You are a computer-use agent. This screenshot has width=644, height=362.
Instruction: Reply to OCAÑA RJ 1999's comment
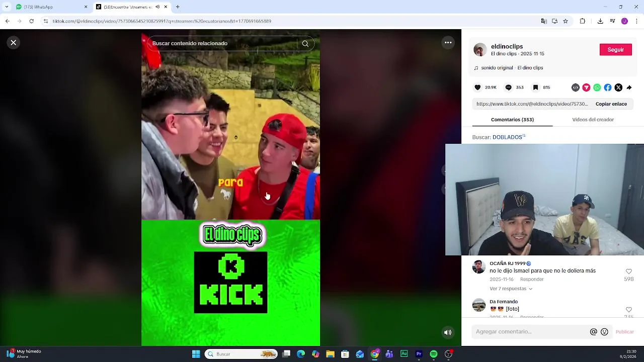pyautogui.click(x=532, y=280)
